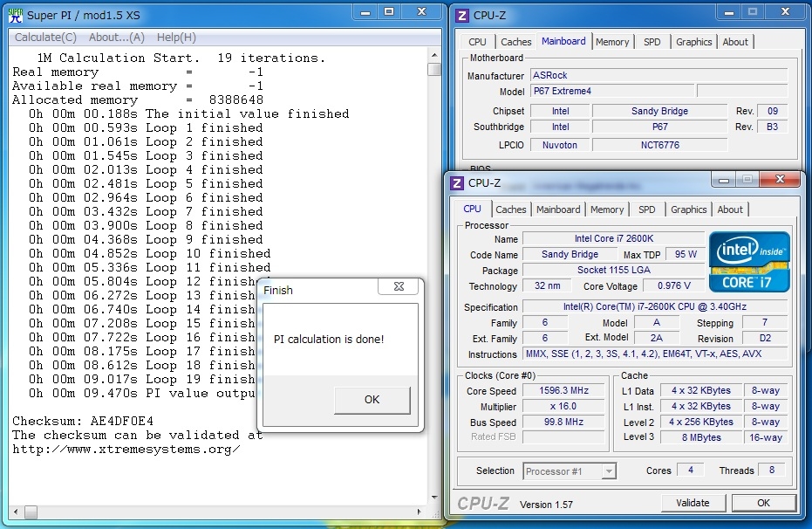The image size is (812, 529).
Task: Click the Cores value 4
Action: [690, 470]
